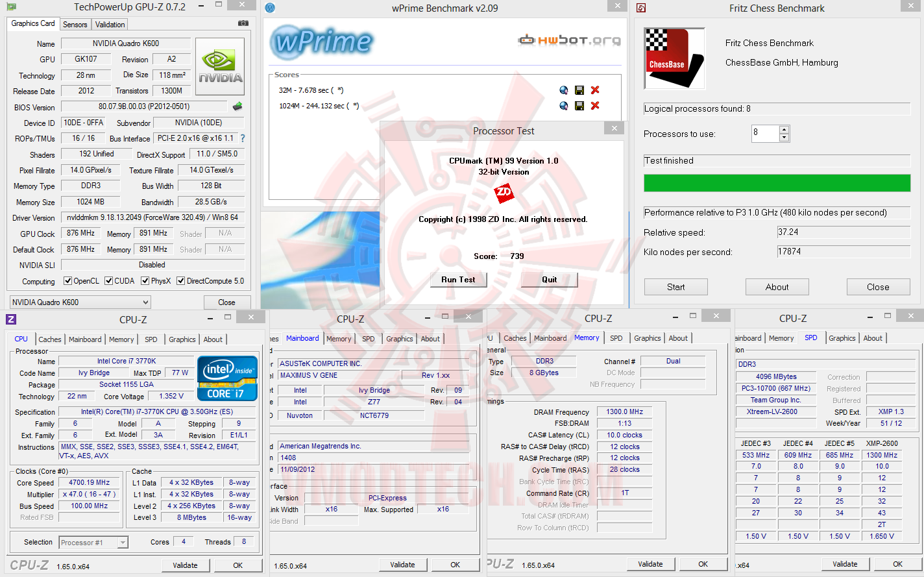Image resolution: width=924 pixels, height=577 pixels.
Task: Increase processors to use with up arrow
Action: tap(784, 129)
